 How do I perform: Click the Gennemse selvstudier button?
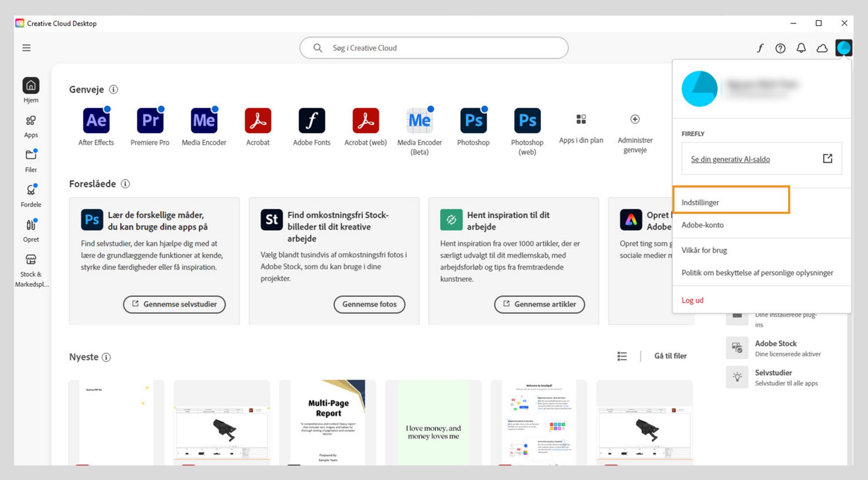(x=174, y=304)
